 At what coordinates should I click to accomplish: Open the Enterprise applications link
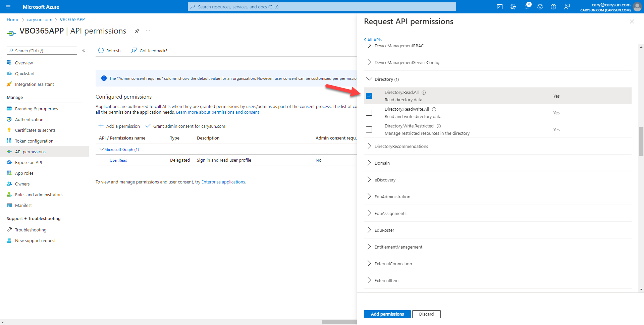[x=223, y=182]
